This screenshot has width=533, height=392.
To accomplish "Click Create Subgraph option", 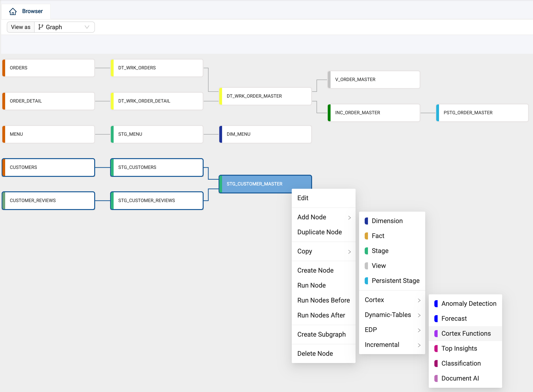I will tap(321, 334).
